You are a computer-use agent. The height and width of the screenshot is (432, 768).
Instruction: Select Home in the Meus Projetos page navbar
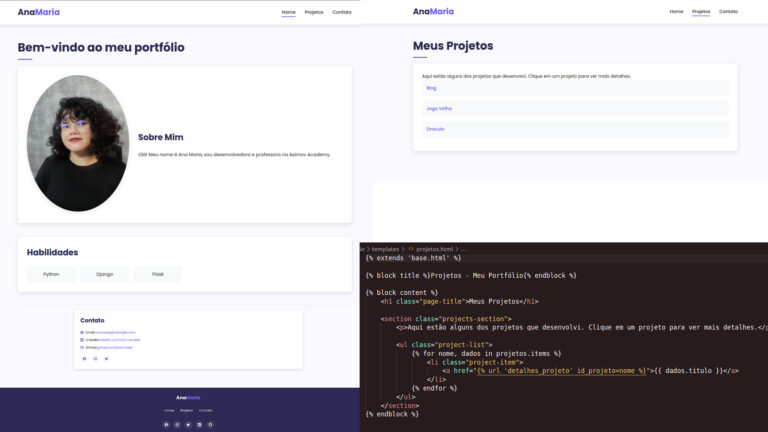click(x=676, y=12)
